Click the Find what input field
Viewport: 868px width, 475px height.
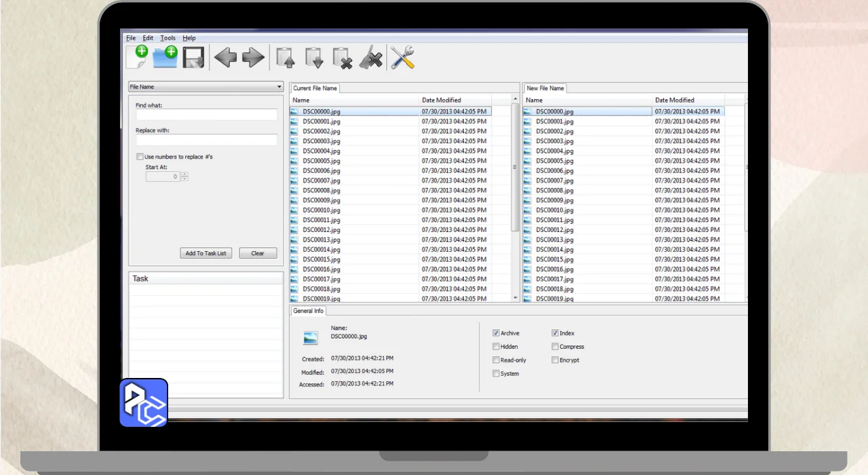point(206,115)
